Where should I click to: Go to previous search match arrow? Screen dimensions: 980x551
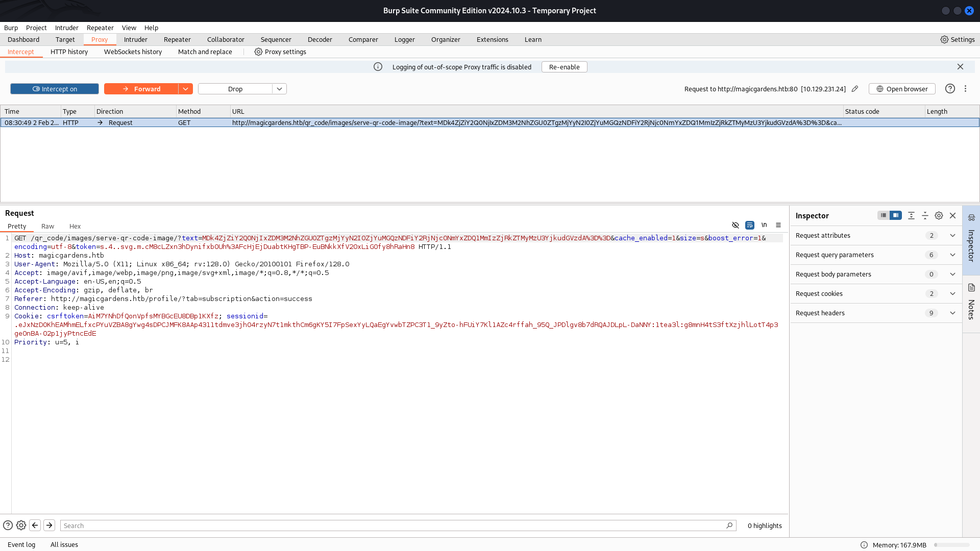coord(35,525)
